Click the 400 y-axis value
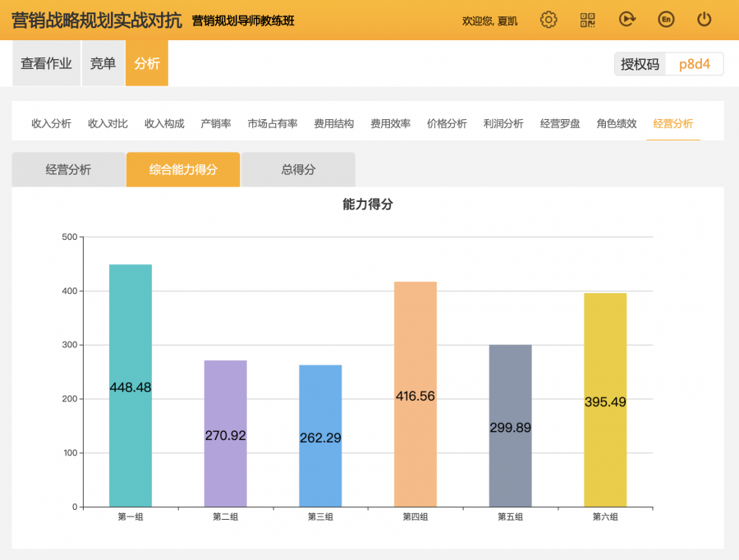This screenshot has width=739, height=560. [x=70, y=291]
